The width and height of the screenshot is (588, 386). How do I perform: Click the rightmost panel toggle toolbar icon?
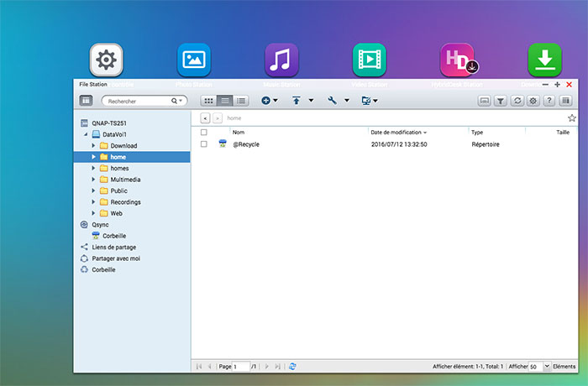coord(566,101)
